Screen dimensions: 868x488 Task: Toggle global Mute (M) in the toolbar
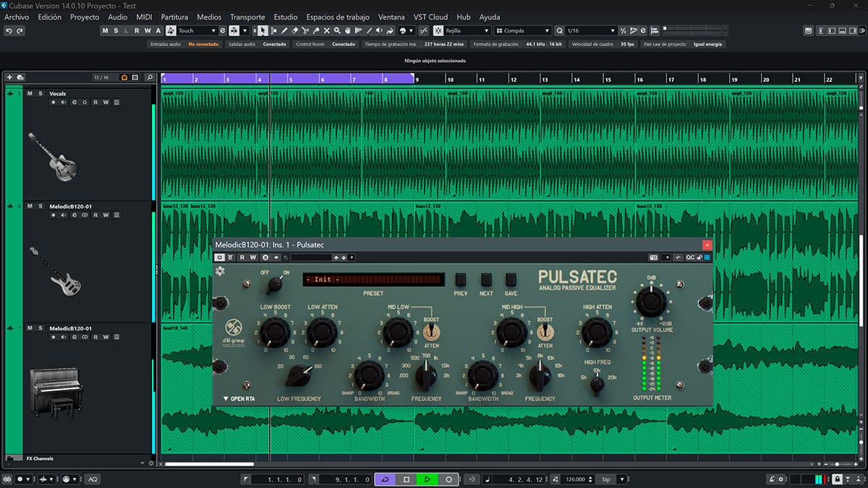tap(106, 31)
